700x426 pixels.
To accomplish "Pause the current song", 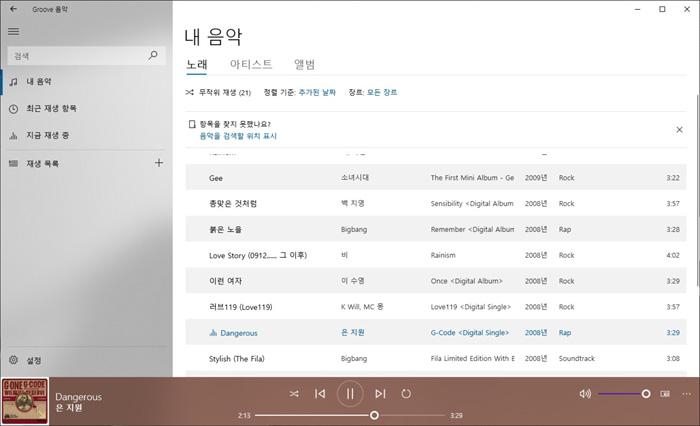I will tap(350, 394).
